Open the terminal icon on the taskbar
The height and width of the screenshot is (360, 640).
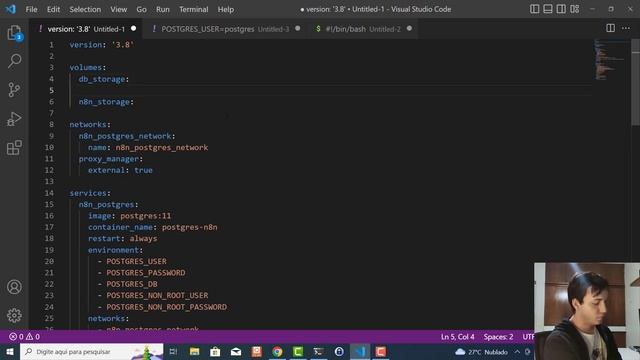click(x=318, y=351)
